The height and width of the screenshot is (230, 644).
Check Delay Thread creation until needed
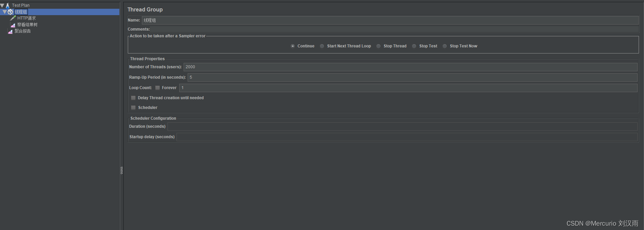coord(133,98)
